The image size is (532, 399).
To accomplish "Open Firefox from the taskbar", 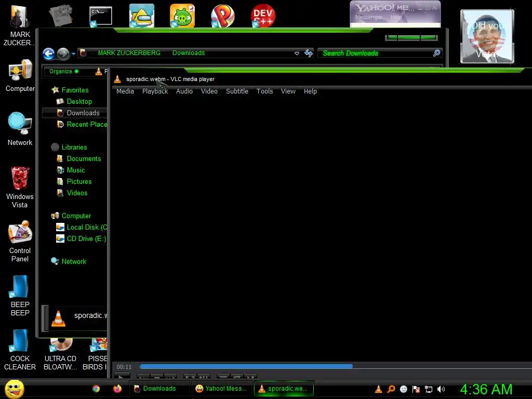I will 117,389.
